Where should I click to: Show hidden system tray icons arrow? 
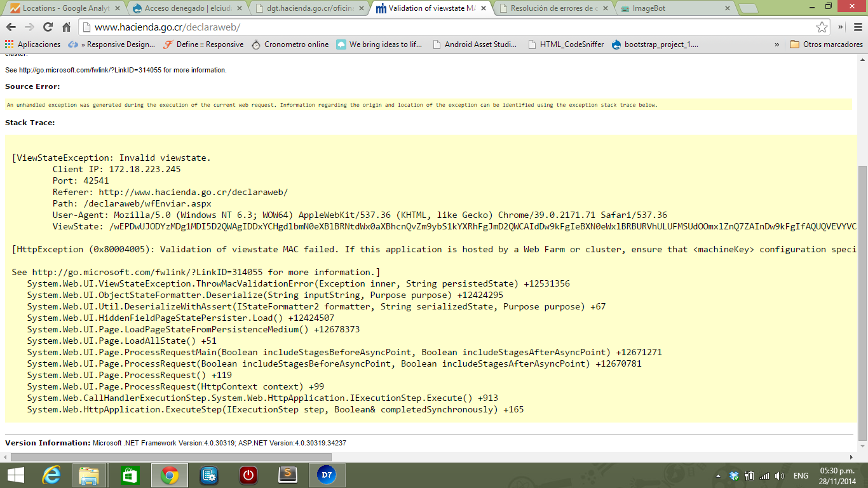(x=719, y=476)
